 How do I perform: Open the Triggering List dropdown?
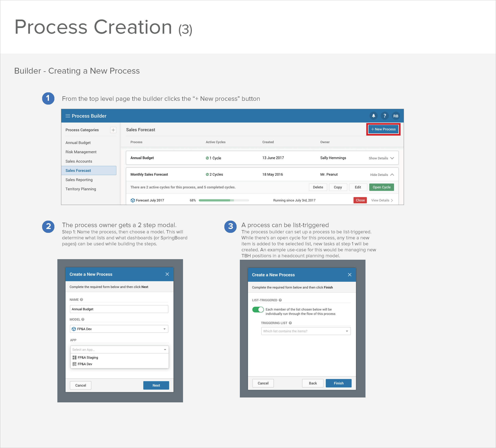pyautogui.click(x=306, y=331)
